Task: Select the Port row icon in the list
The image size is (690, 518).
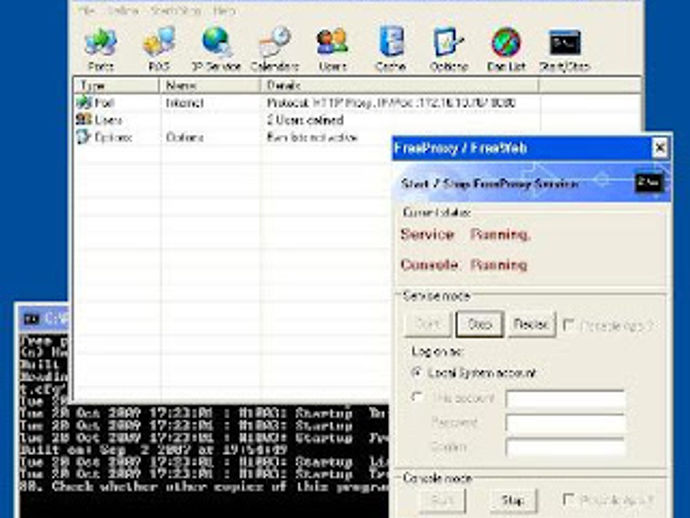Action: pyautogui.click(x=83, y=103)
